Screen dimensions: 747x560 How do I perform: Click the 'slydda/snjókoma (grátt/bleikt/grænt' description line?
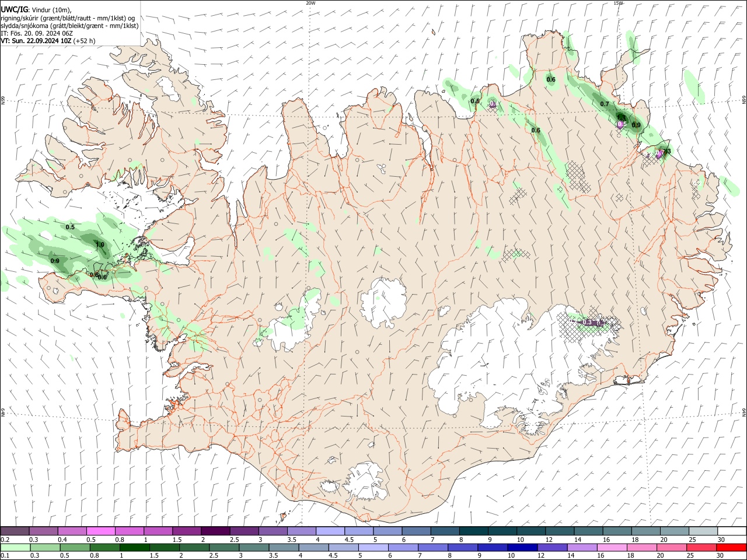tap(69, 26)
